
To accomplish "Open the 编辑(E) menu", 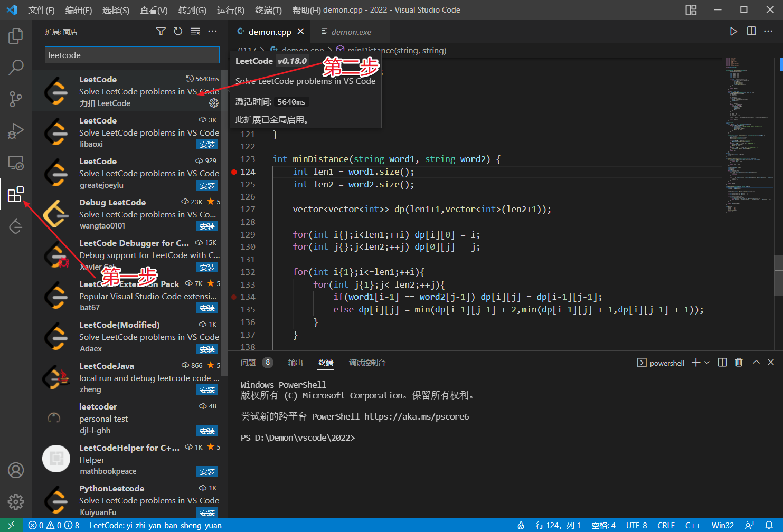I will pyautogui.click(x=78, y=10).
